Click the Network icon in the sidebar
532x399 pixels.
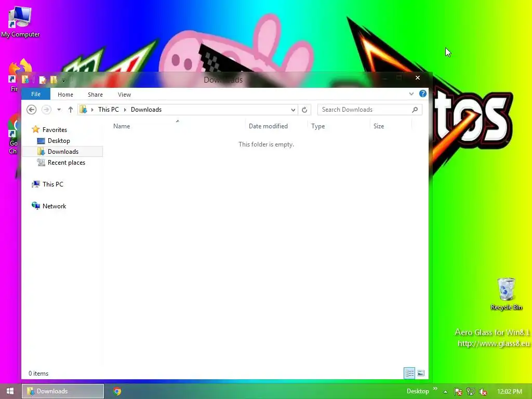pyautogui.click(x=36, y=206)
